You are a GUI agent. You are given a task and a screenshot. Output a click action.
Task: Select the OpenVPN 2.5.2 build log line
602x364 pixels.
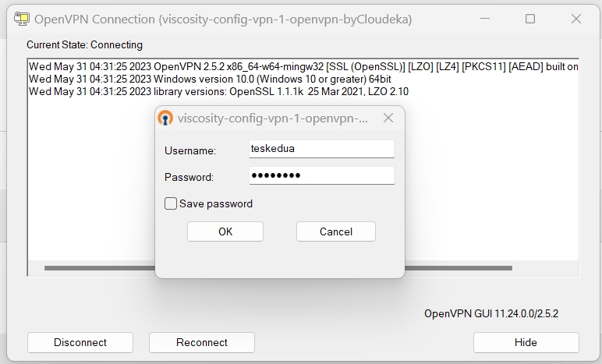pyautogui.click(x=303, y=67)
